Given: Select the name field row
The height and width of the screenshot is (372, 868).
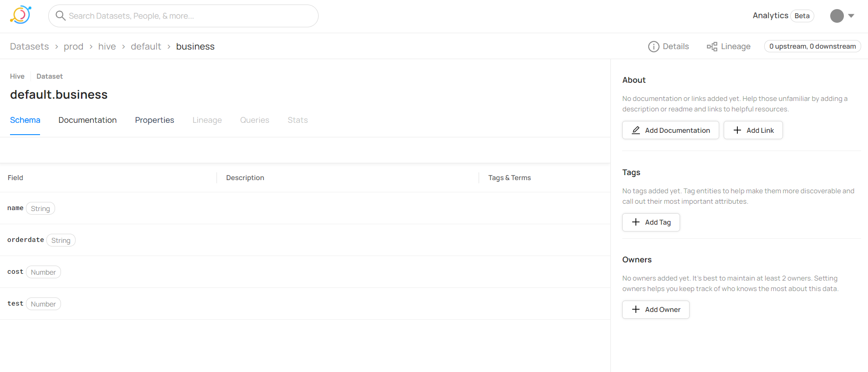Looking at the screenshot, I should click(305, 208).
